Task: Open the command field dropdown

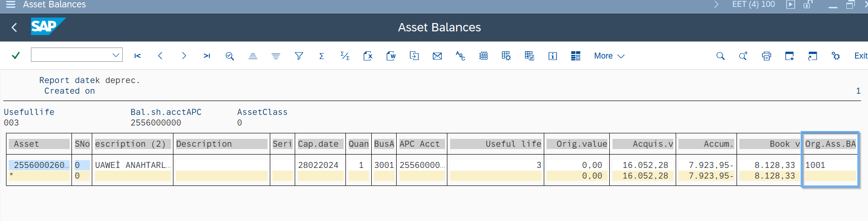Action: (115, 55)
